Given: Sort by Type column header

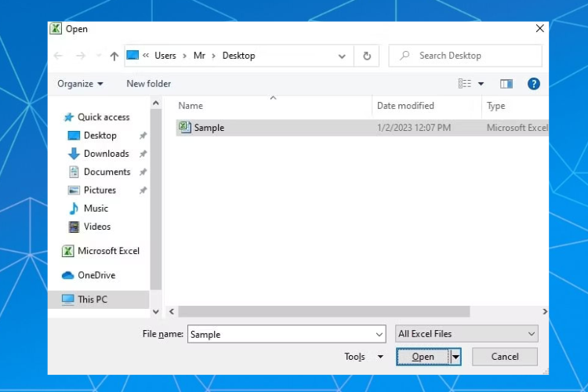Looking at the screenshot, I should (495, 106).
